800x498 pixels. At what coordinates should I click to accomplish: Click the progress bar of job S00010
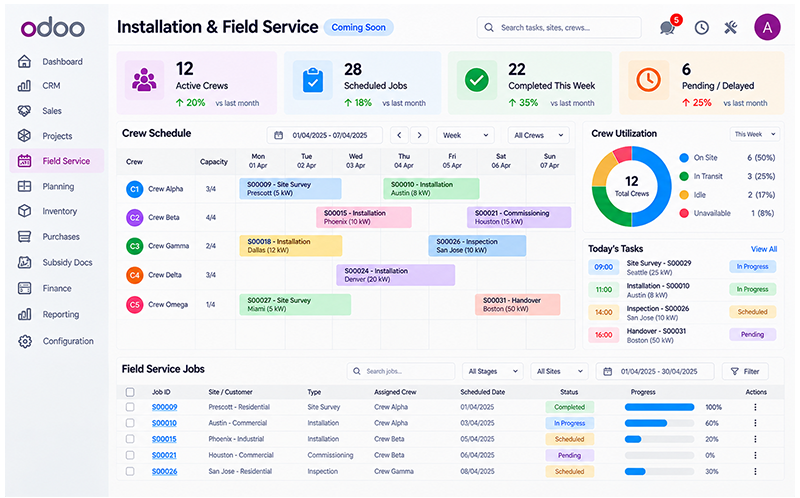coord(659,423)
